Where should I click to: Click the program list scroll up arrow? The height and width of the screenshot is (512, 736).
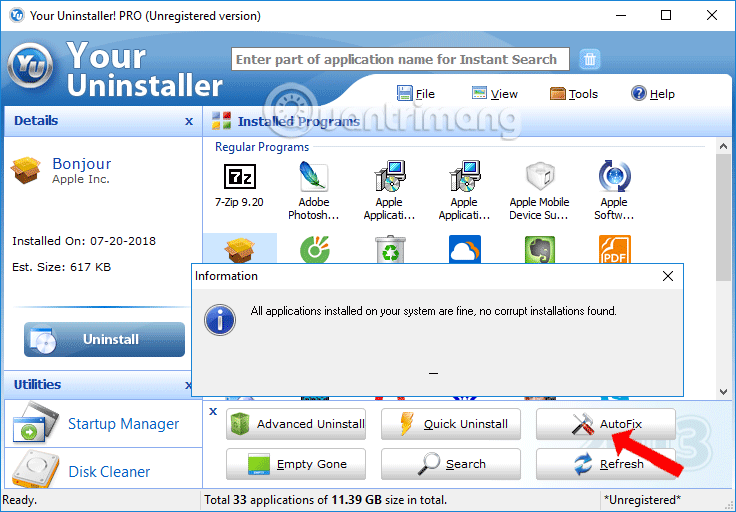[x=723, y=146]
